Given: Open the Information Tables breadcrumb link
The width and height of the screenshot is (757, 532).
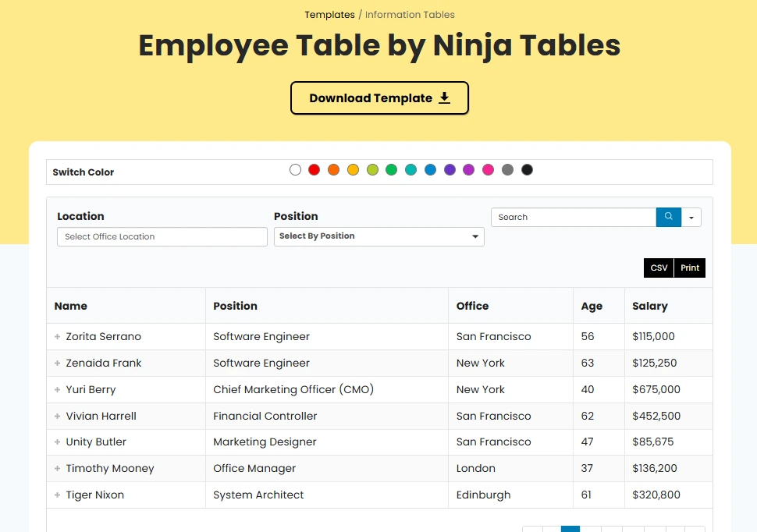Looking at the screenshot, I should pyautogui.click(x=410, y=15).
